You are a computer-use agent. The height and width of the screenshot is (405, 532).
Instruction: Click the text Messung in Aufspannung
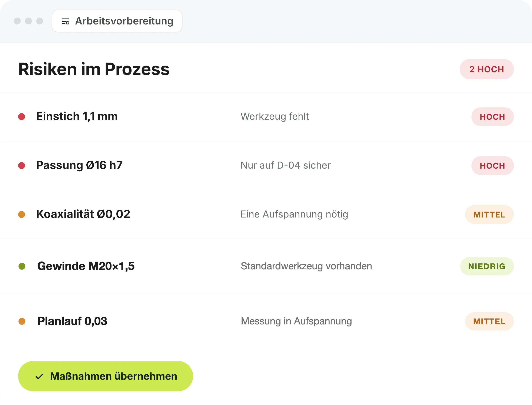(x=296, y=321)
